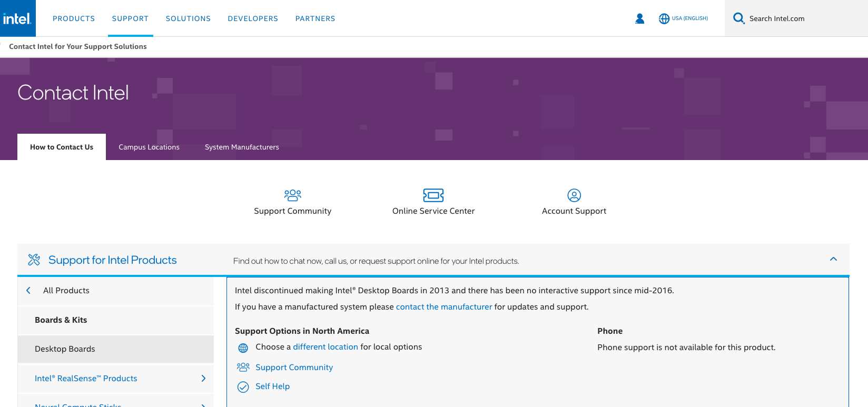Image resolution: width=868 pixels, height=407 pixels.
Task: Open Online Service Center link
Action: click(x=433, y=211)
